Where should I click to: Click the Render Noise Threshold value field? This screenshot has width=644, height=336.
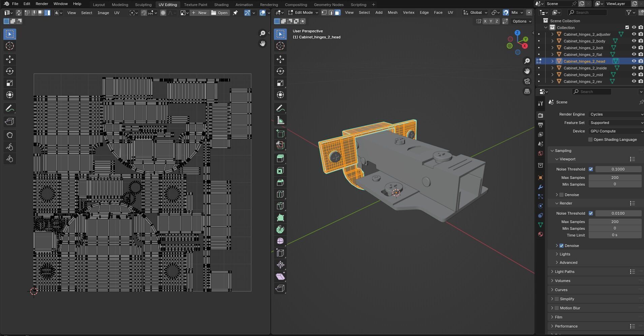(x=618, y=213)
